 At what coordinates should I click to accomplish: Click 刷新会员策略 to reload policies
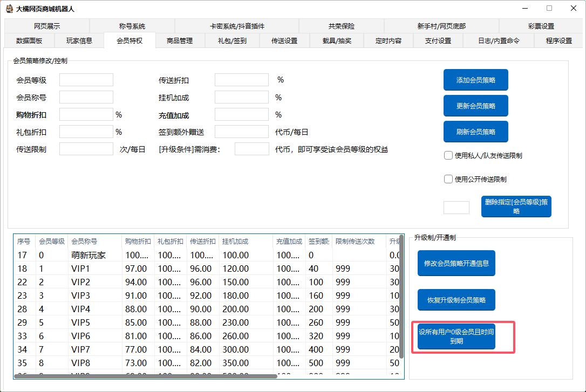pyautogui.click(x=475, y=132)
